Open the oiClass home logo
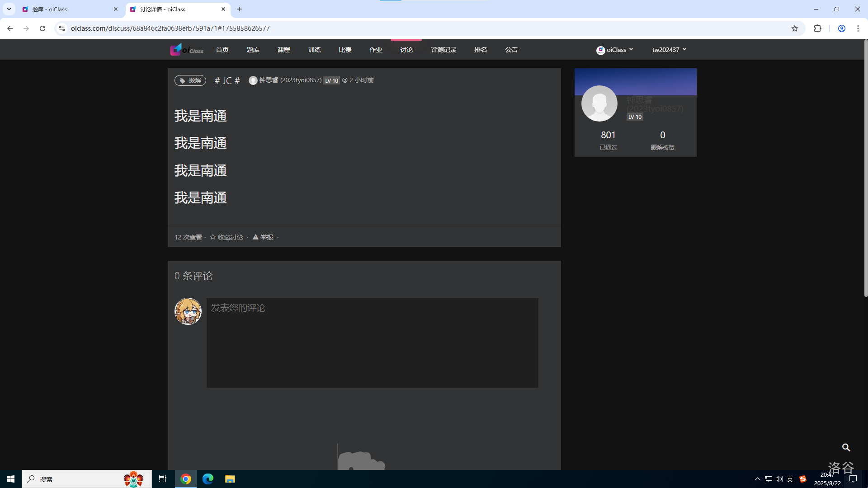This screenshot has height=488, width=868. point(186,50)
